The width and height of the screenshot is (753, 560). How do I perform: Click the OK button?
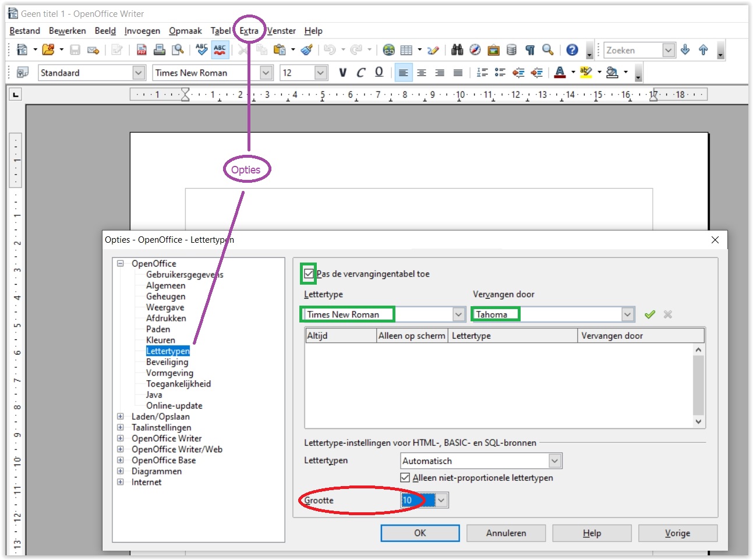click(x=420, y=533)
